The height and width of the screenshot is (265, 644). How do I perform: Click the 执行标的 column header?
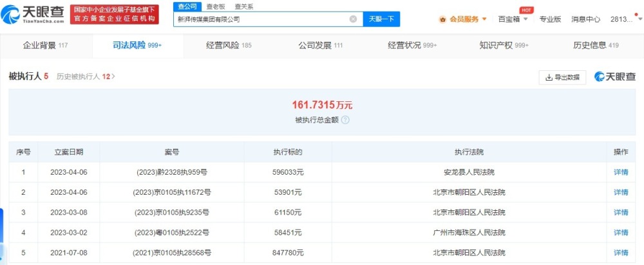pyautogui.click(x=288, y=152)
